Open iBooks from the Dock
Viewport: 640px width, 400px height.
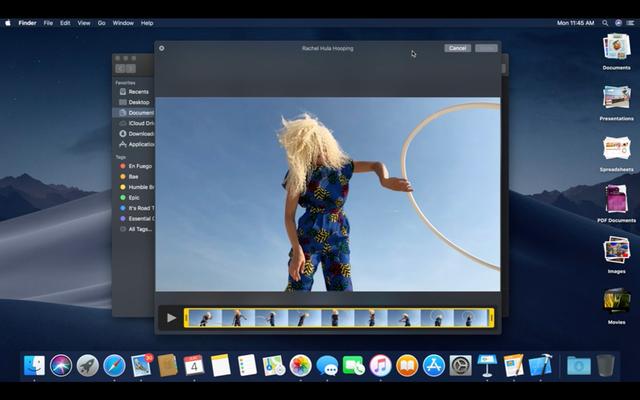[407, 365]
